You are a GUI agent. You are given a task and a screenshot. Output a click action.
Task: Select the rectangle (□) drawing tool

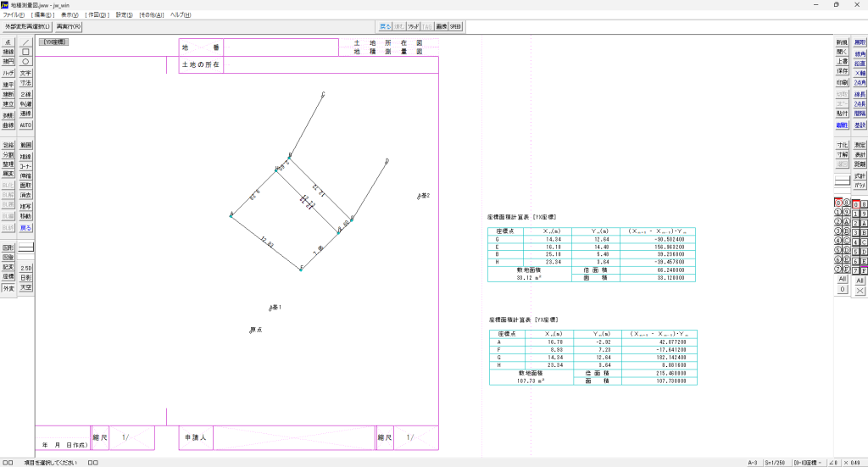click(x=25, y=52)
